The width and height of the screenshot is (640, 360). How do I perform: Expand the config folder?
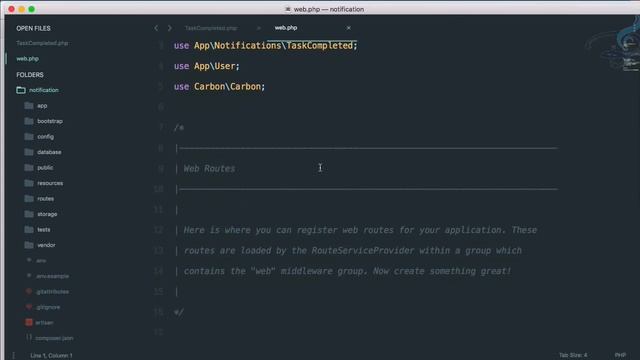tap(39, 137)
